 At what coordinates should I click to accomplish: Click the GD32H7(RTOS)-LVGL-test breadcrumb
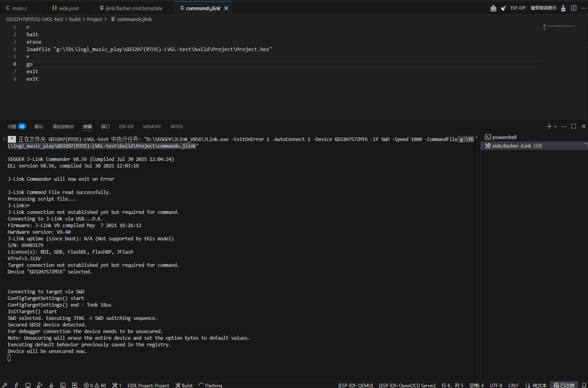tap(35, 19)
